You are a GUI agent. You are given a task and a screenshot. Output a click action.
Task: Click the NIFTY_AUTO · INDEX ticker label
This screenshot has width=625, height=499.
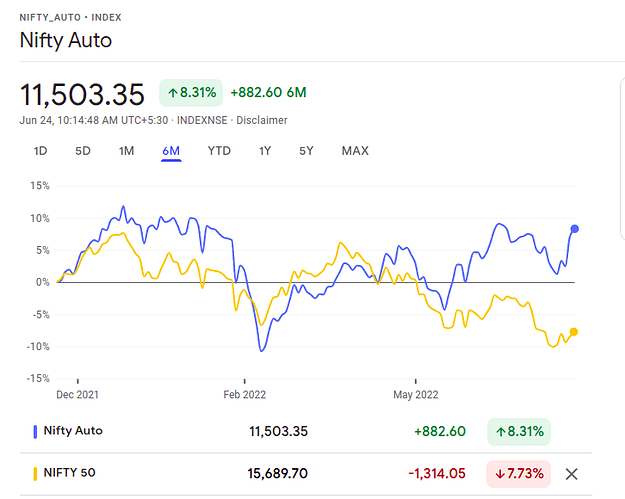coord(71,18)
